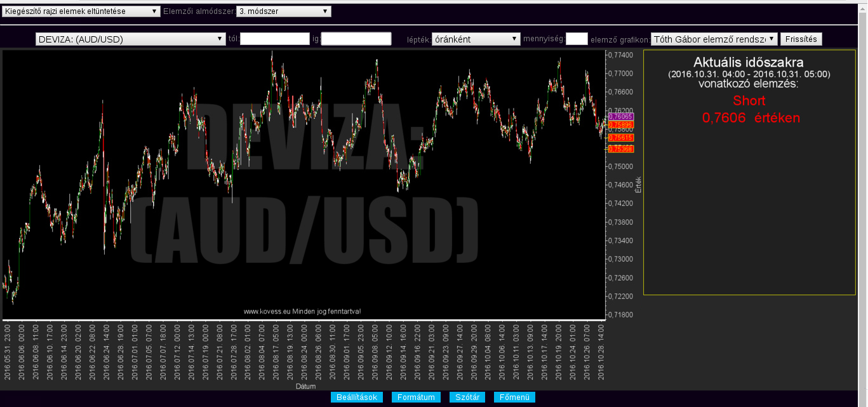The width and height of the screenshot is (868, 407).
Task: Click the 'mennyiség' quantity input box
Action: pos(577,39)
